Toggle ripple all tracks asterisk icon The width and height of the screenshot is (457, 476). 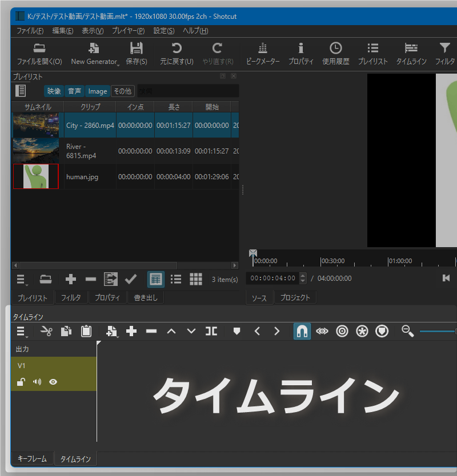coord(362,331)
